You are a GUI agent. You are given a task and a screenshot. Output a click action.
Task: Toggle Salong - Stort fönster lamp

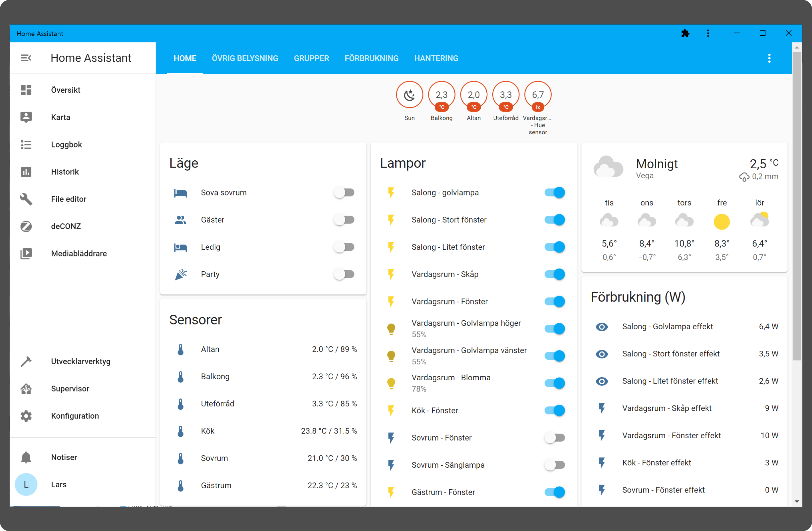[555, 220]
